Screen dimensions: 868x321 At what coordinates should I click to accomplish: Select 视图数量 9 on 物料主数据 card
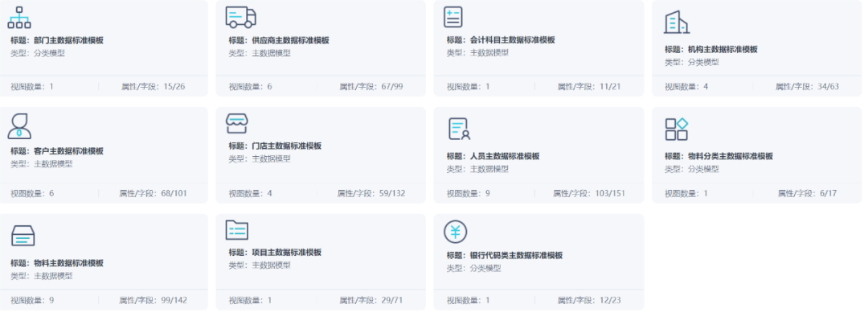tap(32, 301)
